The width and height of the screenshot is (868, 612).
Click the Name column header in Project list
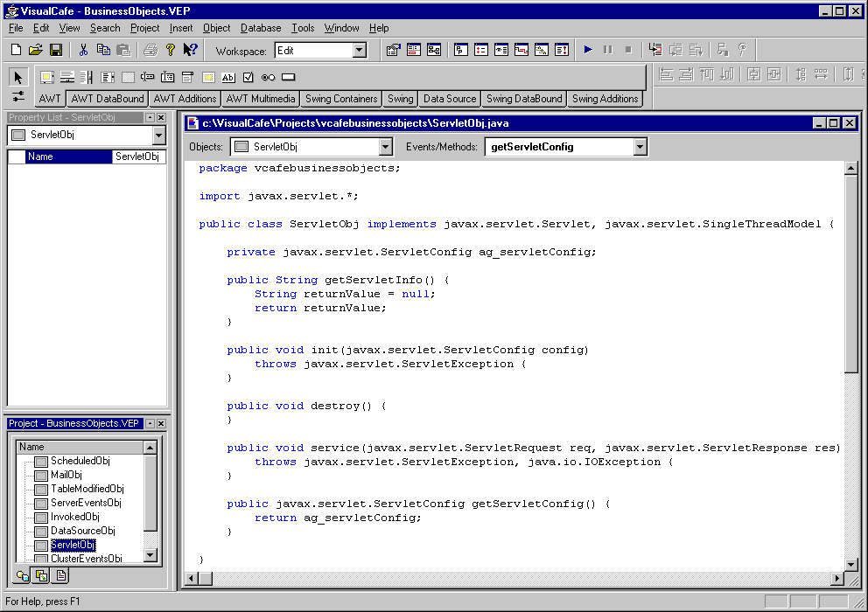80,447
